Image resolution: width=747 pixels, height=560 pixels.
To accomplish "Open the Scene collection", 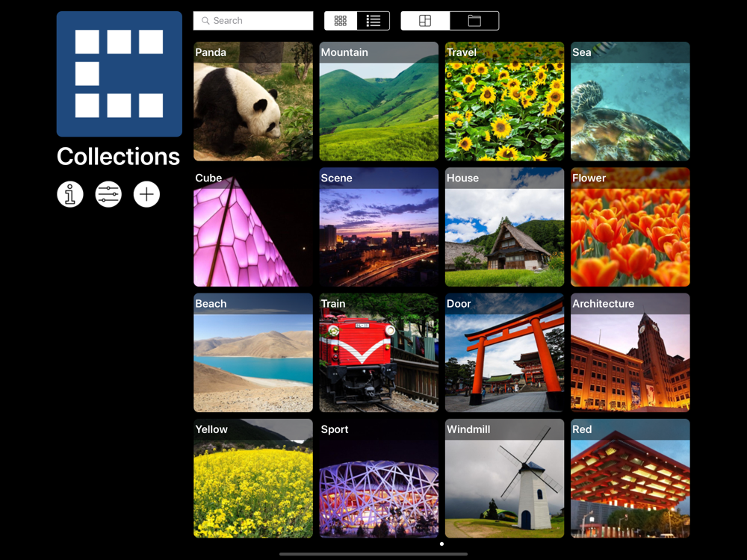I will pos(379,227).
